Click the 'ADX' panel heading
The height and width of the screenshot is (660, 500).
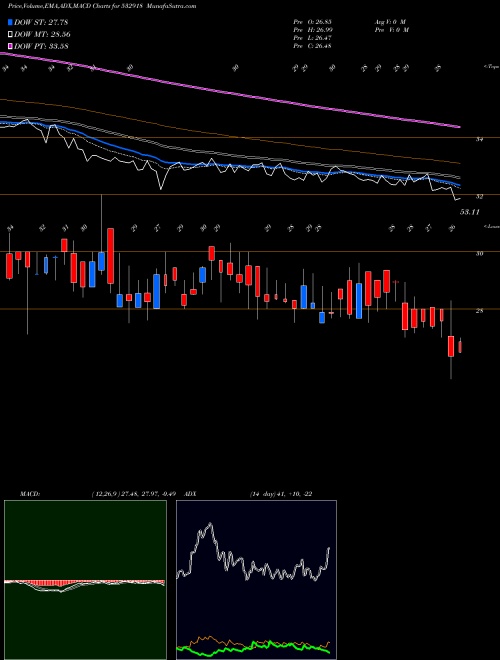190,494
